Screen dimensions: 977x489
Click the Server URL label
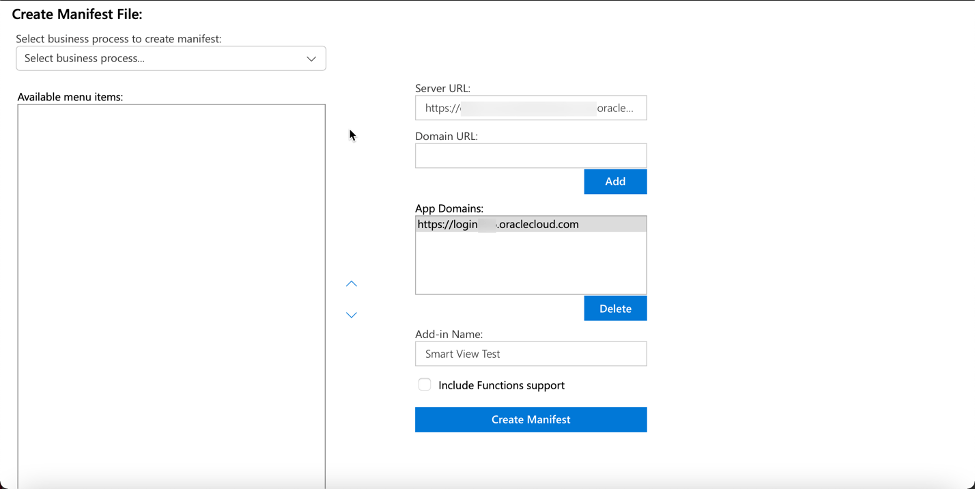(443, 89)
